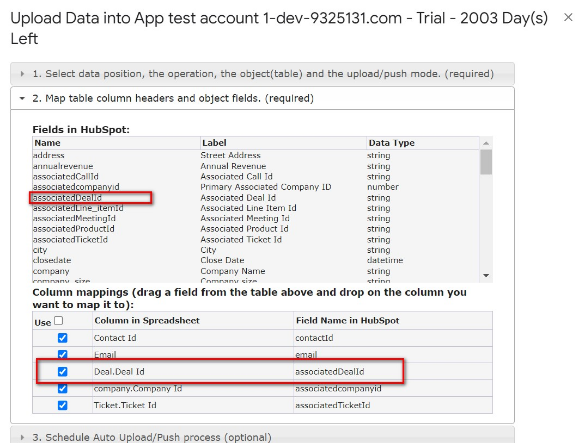579x443 pixels.
Task: Click the fields list scroll down arrow
Action: pos(486,275)
